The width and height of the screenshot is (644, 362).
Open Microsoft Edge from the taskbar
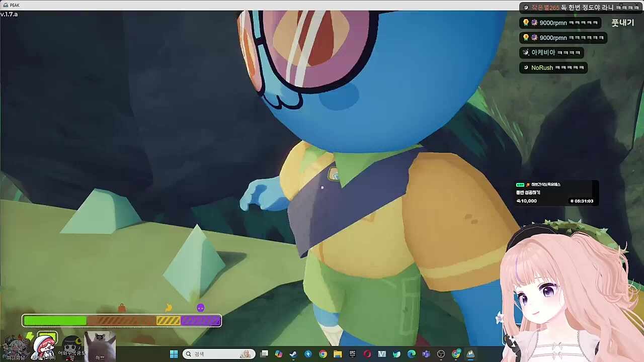coord(412,354)
